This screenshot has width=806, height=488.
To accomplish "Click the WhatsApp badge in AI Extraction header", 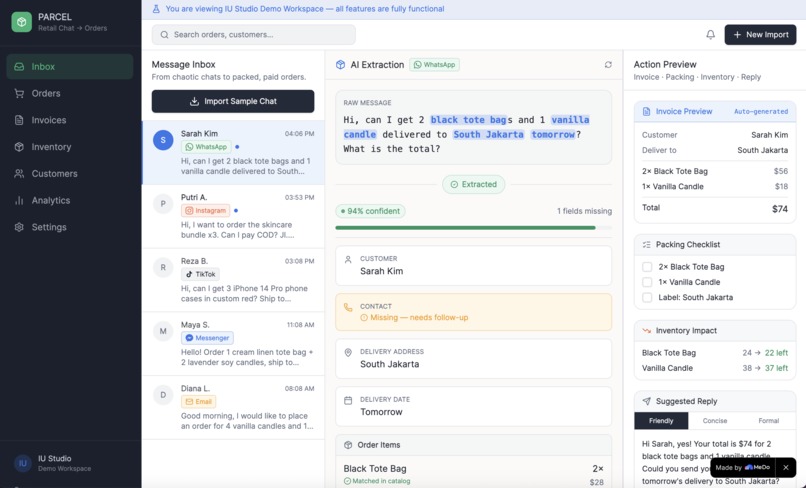I will [434, 65].
